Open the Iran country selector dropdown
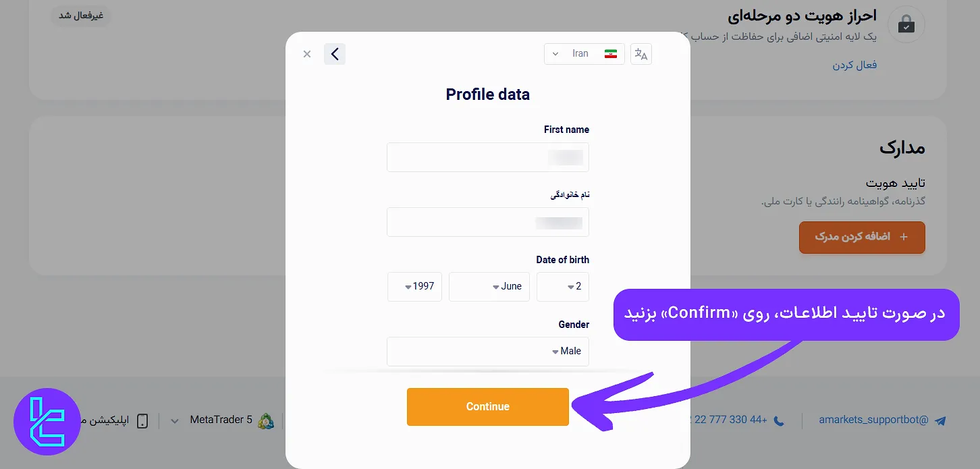The height and width of the screenshot is (469, 980). click(584, 53)
